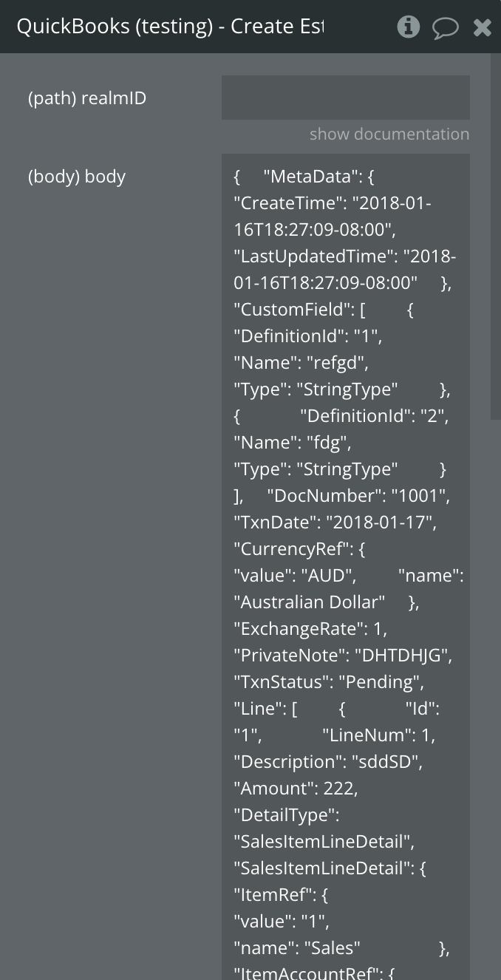This screenshot has height=980, width=501.
Task: Click the show documentation link
Action: point(389,135)
